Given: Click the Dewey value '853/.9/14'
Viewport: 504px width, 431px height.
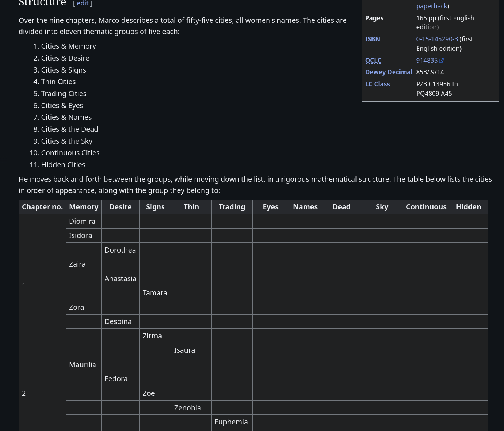Looking at the screenshot, I should (x=430, y=72).
